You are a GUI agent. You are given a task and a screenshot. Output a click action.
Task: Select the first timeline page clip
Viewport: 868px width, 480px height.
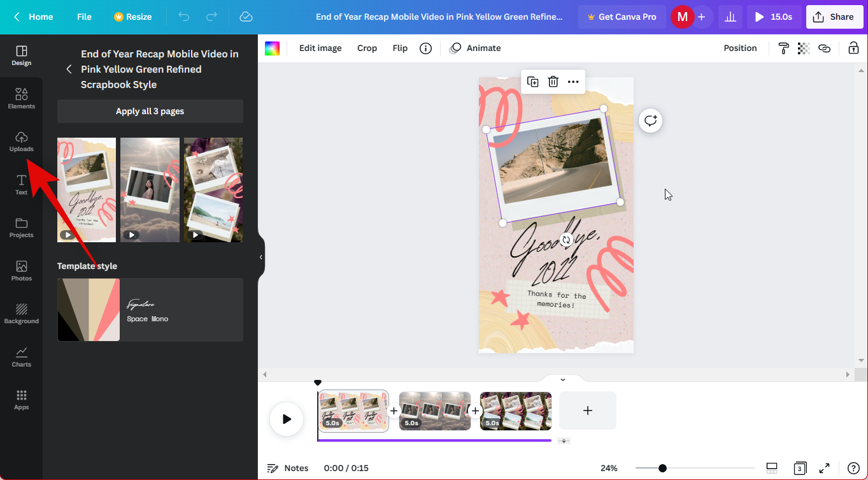coord(353,411)
